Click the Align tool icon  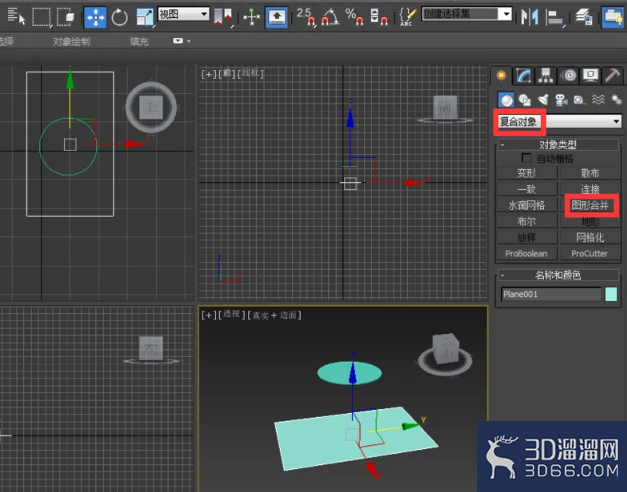(555, 17)
